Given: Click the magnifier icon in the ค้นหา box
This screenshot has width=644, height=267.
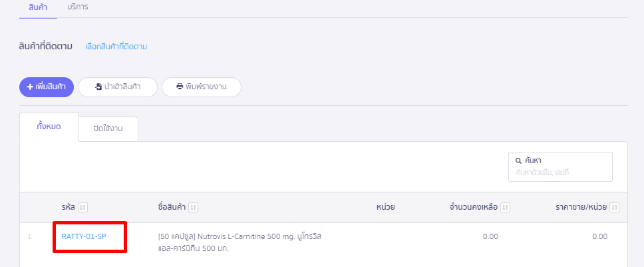Looking at the screenshot, I should [x=518, y=161].
